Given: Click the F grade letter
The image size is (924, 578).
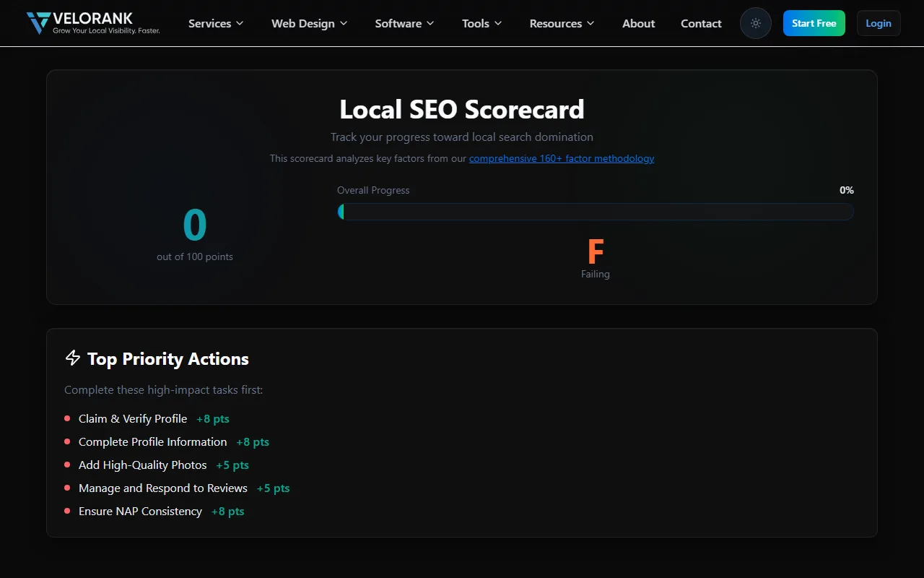Looking at the screenshot, I should [x=596, y=251].
